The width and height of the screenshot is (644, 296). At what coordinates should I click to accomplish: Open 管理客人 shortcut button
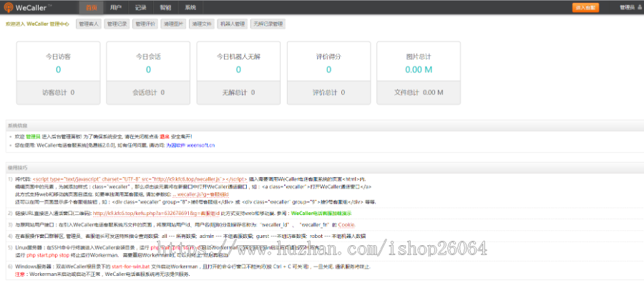pyautogui.click(x=88, y=24)
